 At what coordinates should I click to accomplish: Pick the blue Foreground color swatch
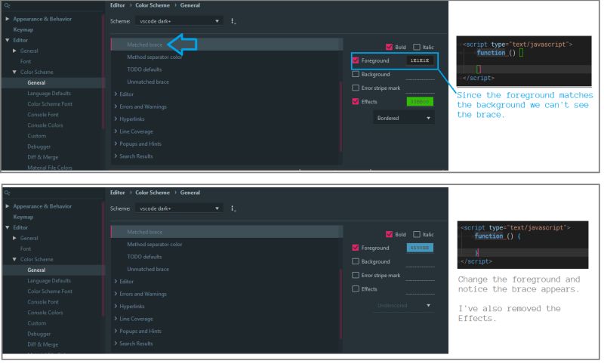[x=420, y=248]
